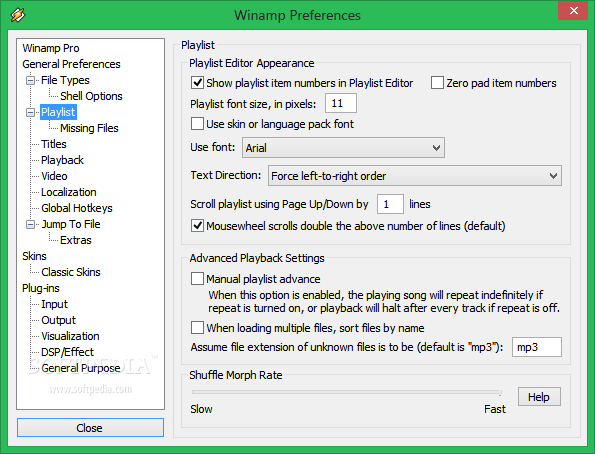Open the Use font dropdown showing Arial
The width and height of the screenshot is (595, 454).
[343, 148]
